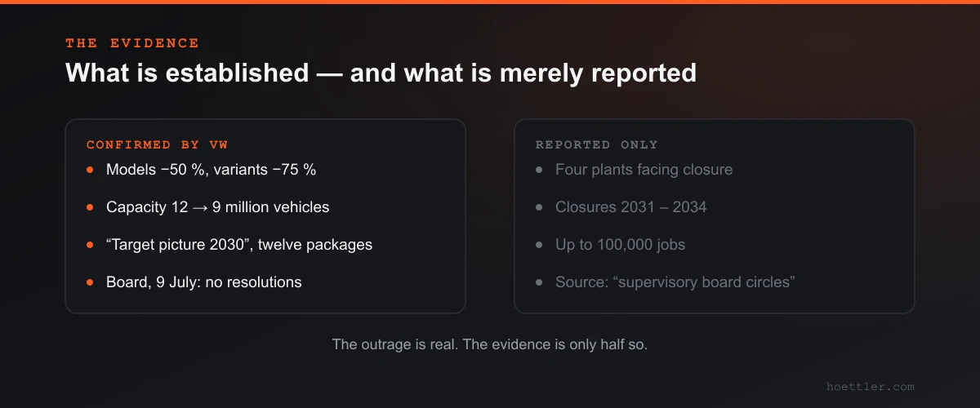This screenshot has height=408, width=980.
Task: Click the orange bullet beside Models −50 %
Action: 90,170
